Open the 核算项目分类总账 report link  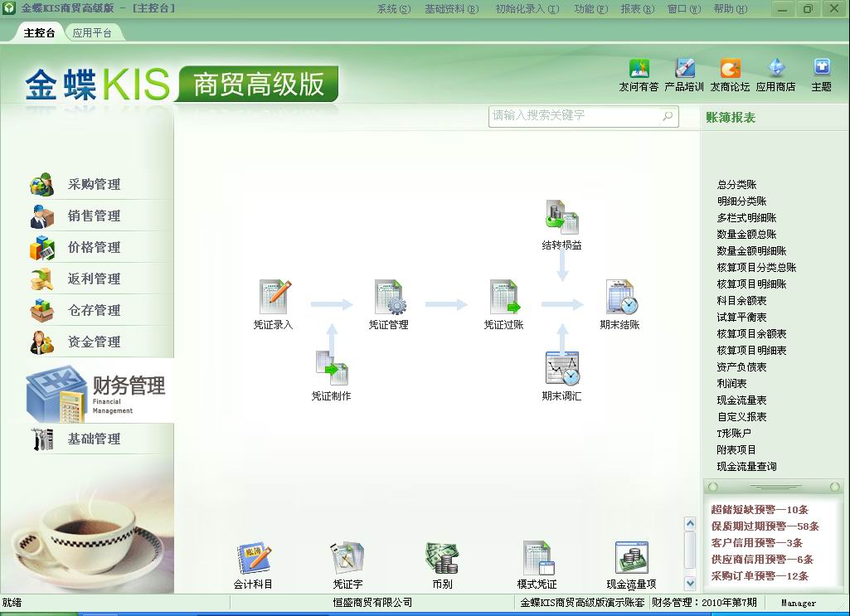point(757,268)
